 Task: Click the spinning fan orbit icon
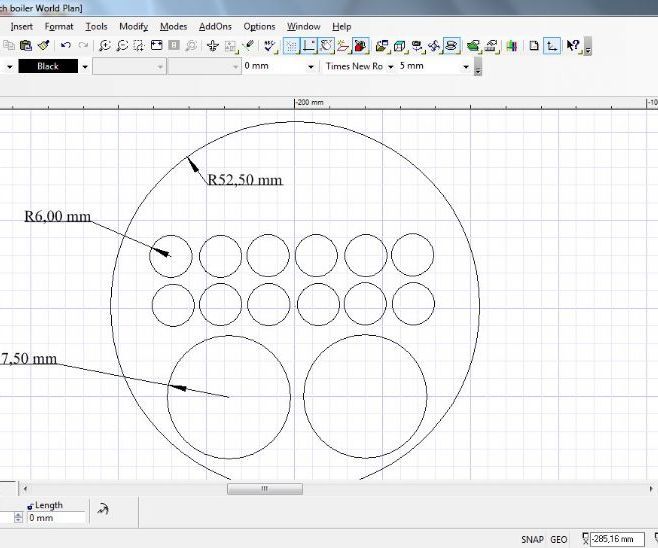click(434, 46)
